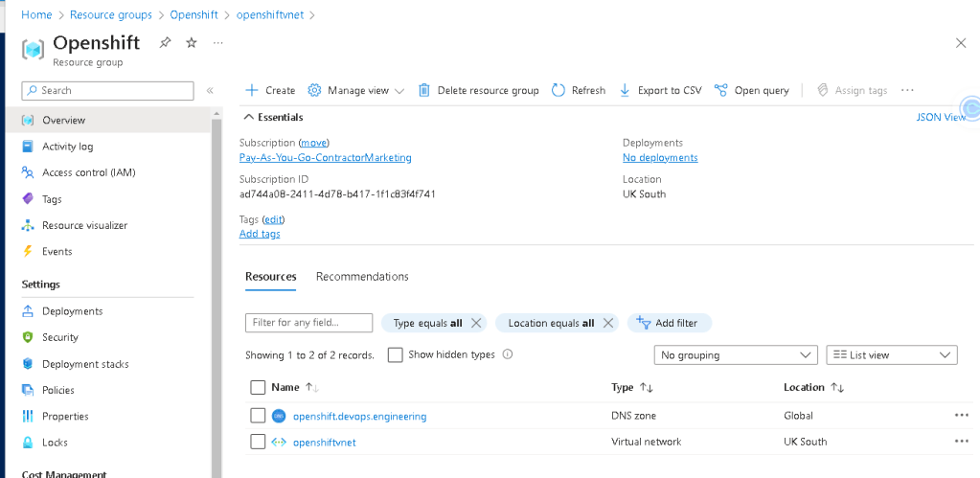Click info icon next to Show hidden types

click(508, 354)
